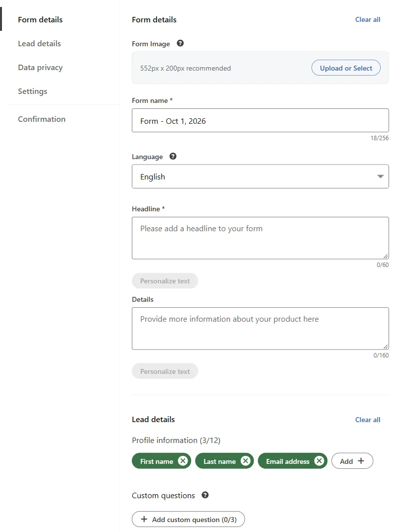Open the Language help question-mark icon
Viewport: 398px width, 532px height.
point(173,156)
